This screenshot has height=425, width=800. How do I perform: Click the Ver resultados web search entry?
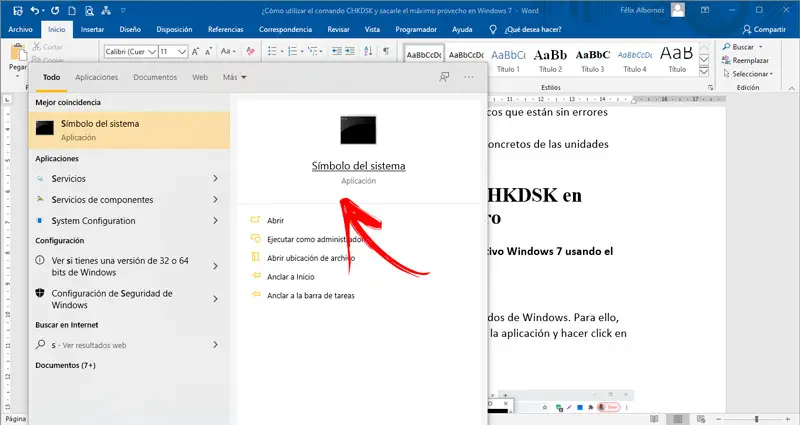tap(130, 345)
